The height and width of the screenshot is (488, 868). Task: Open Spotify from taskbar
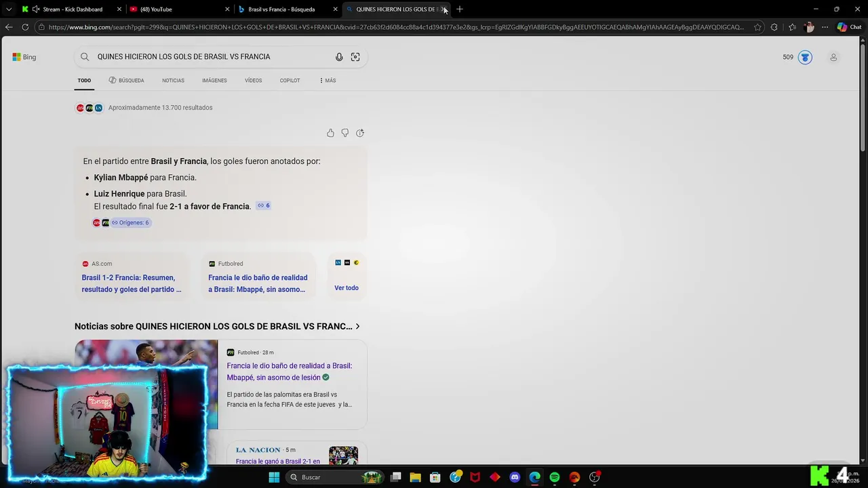(555, 477)
